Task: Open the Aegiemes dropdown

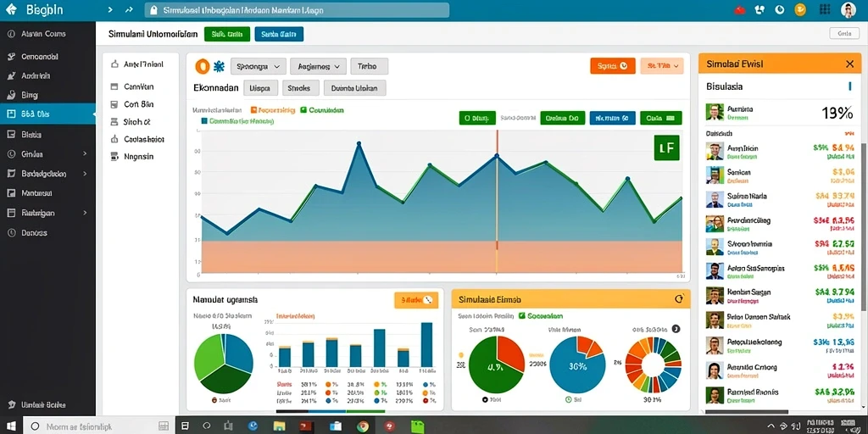Action: [x=318, y=66]
